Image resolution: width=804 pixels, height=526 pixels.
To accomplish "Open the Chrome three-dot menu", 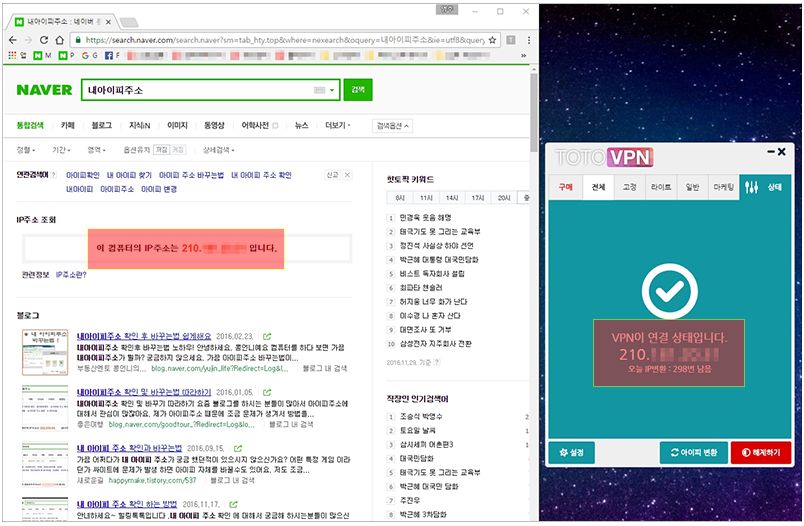I will tap(529, 40).
